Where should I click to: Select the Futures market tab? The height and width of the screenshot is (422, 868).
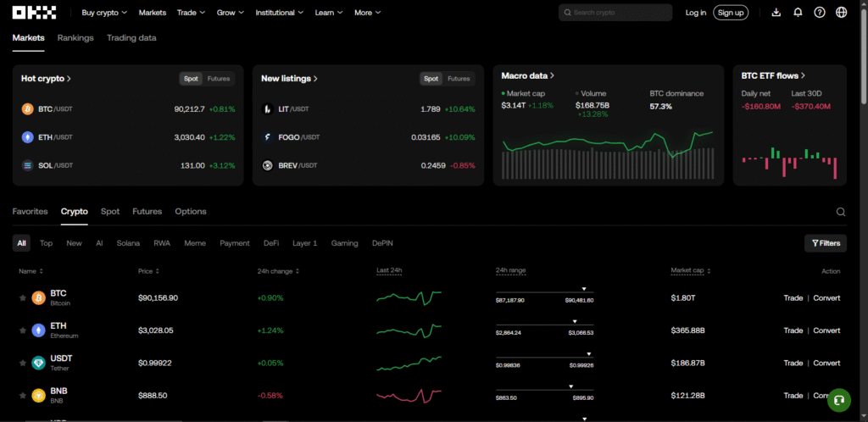[147, 211]
